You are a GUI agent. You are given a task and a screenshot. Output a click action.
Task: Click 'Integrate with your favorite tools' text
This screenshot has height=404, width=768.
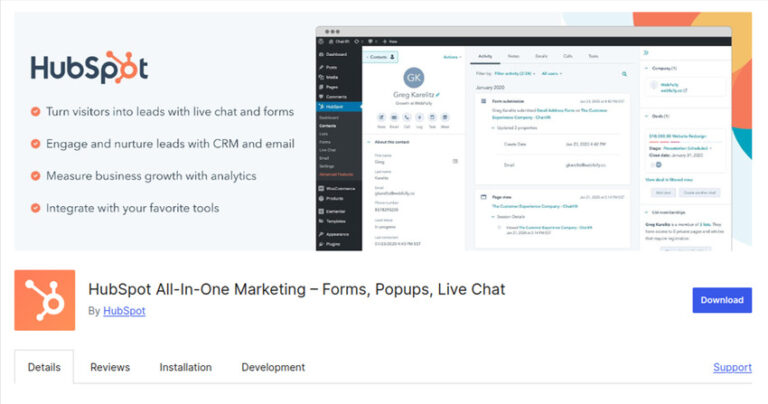click(133, 208)
